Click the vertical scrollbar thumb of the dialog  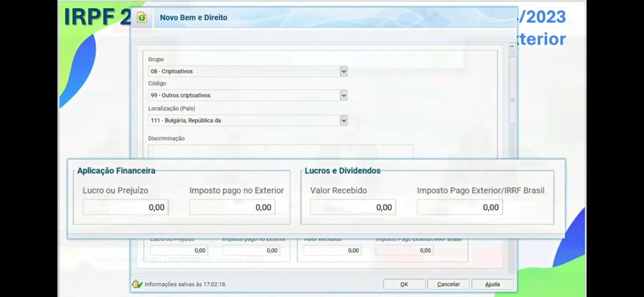[x=512, y=90]
